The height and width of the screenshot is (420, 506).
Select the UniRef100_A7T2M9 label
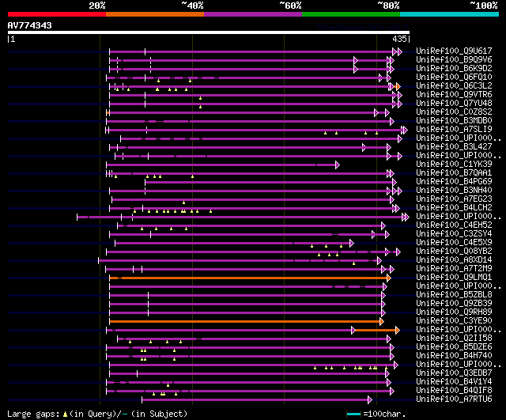[x=454, y=269]
